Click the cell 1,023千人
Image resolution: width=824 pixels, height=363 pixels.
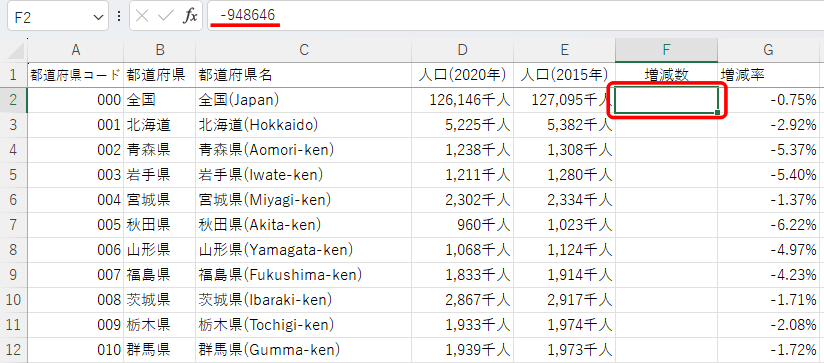click(x=564, y=225)
